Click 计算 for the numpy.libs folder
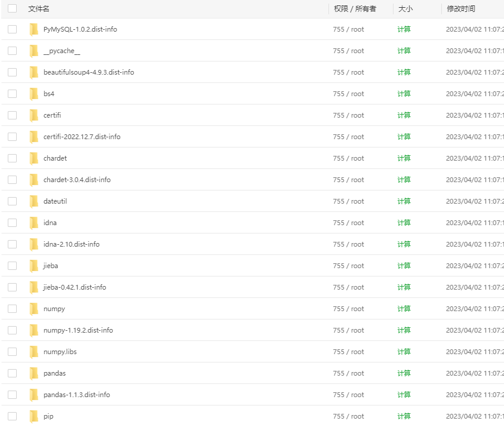This screenshot has width=504, height=424. click(x=404, y=352)
